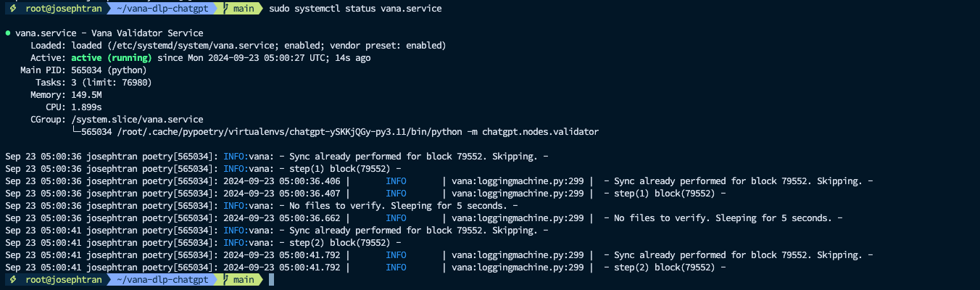Click the green status dot beside vana.service
Image resolution: width=980 pixels, height=290 pixels.
[x=7, y=33]
